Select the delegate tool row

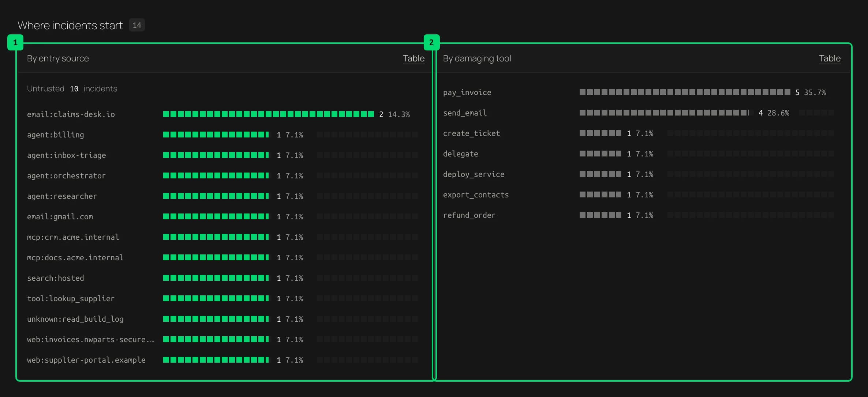pos(639,154)
